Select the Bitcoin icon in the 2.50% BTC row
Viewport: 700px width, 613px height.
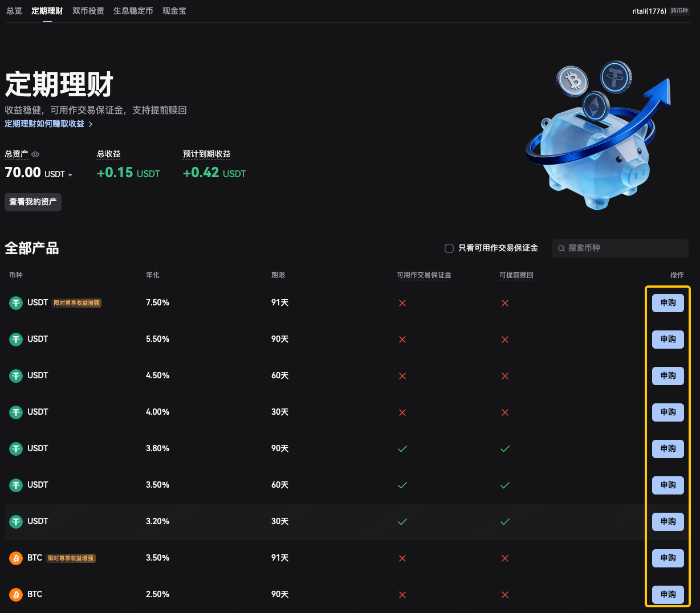[x=16, y=595]
